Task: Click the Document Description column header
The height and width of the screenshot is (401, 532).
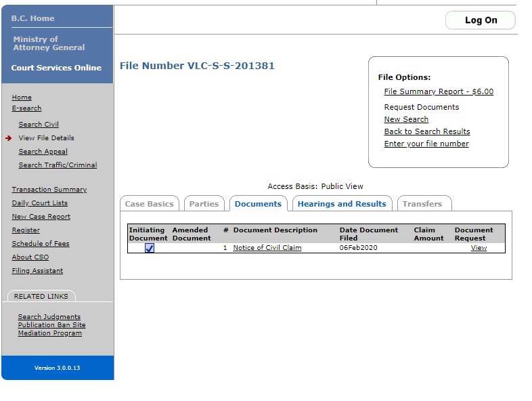Action: click(275, 230)
